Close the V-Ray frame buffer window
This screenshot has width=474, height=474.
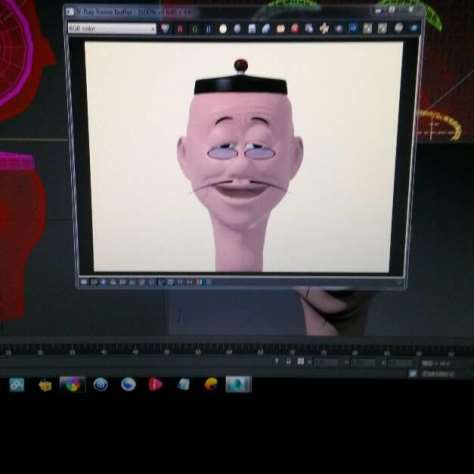pos(411,10)
